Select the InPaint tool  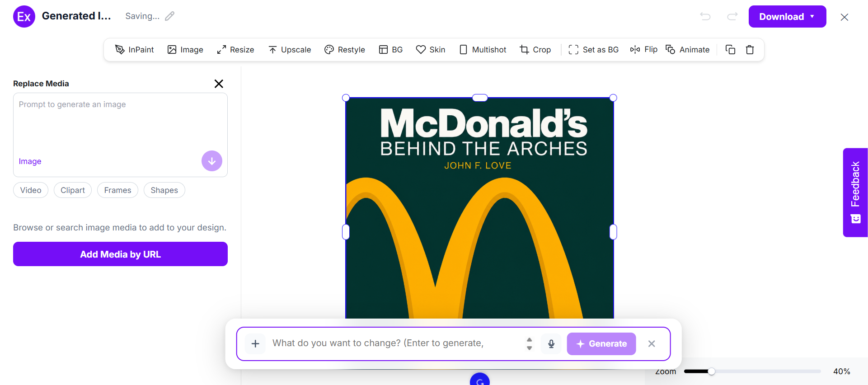coord(135,50)
